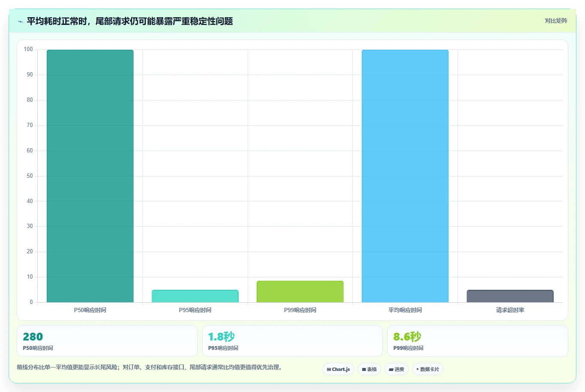
Task: Click the y-axis label 0
Action: (x=31, y=302)
